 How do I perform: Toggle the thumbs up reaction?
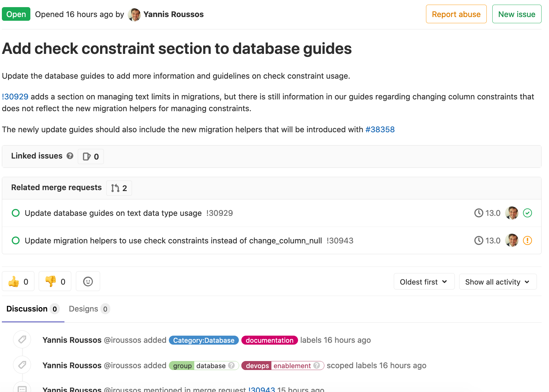(x=18, y=281)
